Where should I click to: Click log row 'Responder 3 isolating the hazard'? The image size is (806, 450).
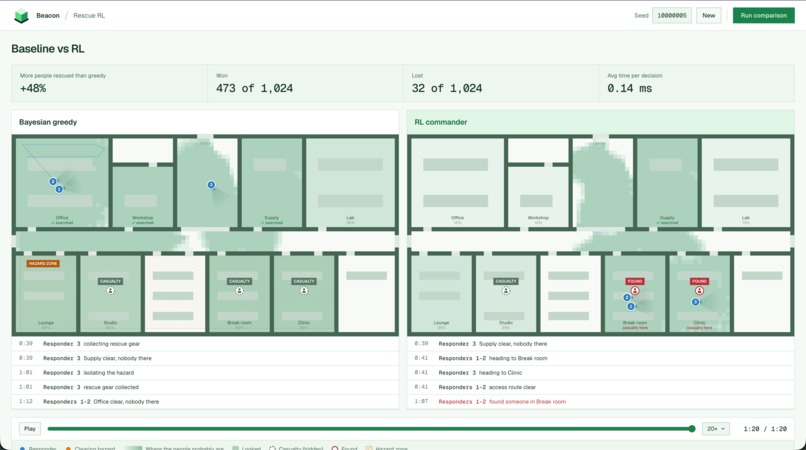(205, 372)
